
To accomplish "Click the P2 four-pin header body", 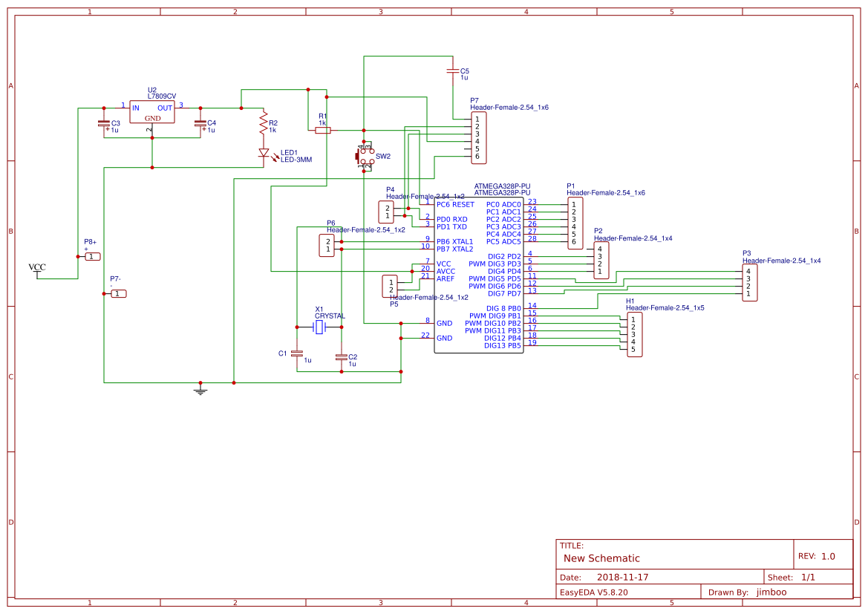I will (x=601, y=260).
